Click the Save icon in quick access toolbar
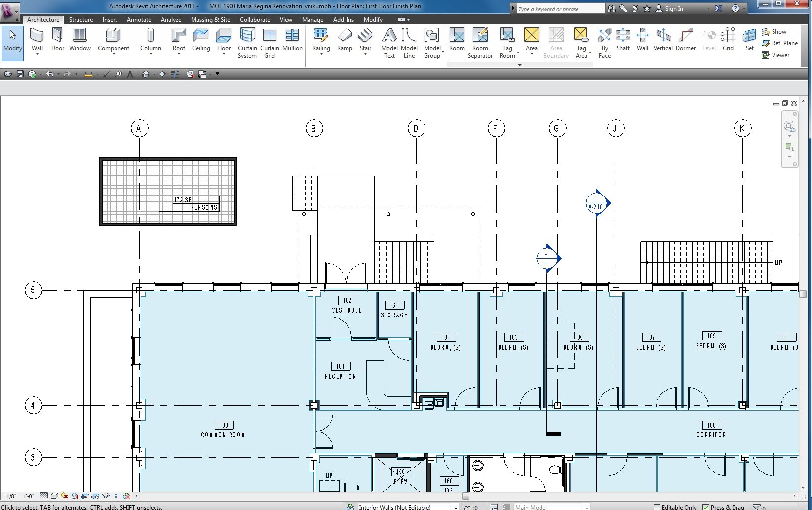812x510 pixels. (x=20, y=74)
